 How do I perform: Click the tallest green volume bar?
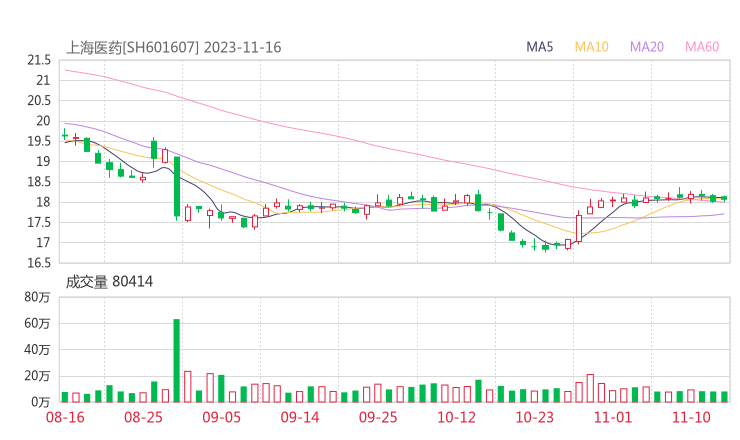pos(177,361)
